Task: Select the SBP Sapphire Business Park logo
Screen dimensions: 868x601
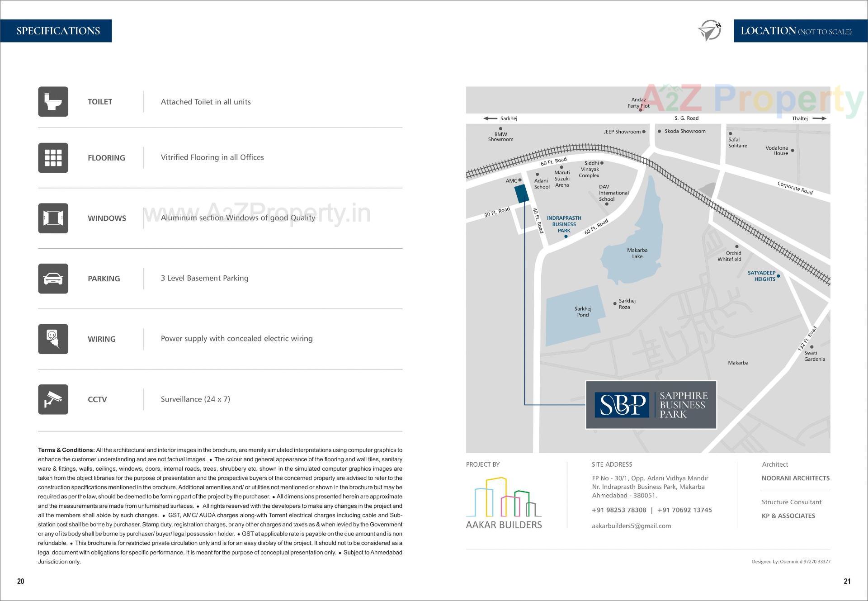Action: (x=651, y=405)
